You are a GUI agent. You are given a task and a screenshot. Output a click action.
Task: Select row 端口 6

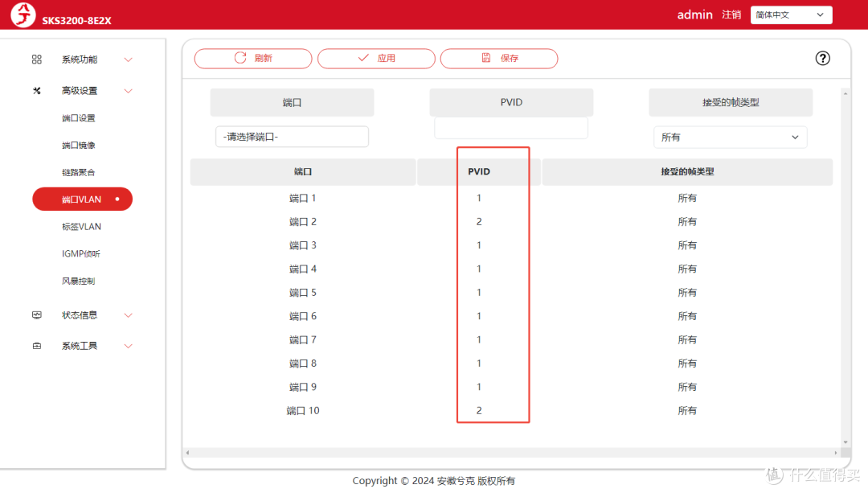pyautogui.click(x=511, y=316)
